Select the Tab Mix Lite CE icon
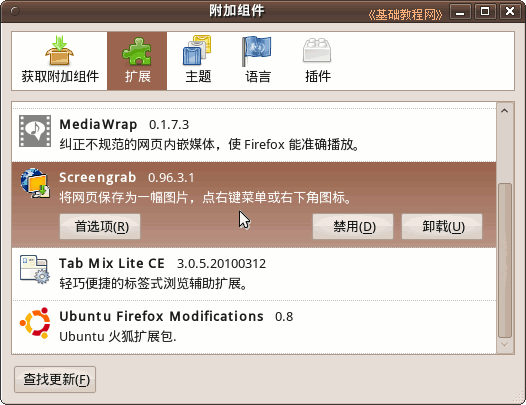Screen dimensions: 526x405 point(35,269)
